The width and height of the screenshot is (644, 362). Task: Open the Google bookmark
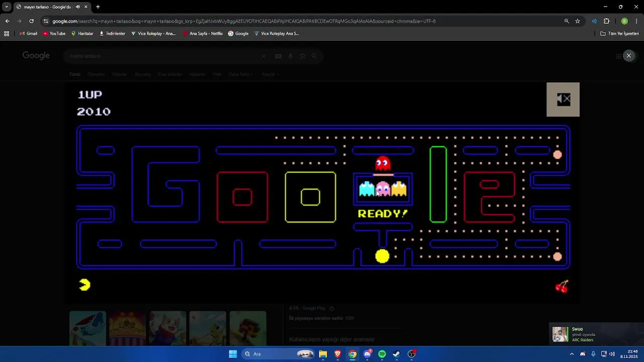(x=238, y=34)
